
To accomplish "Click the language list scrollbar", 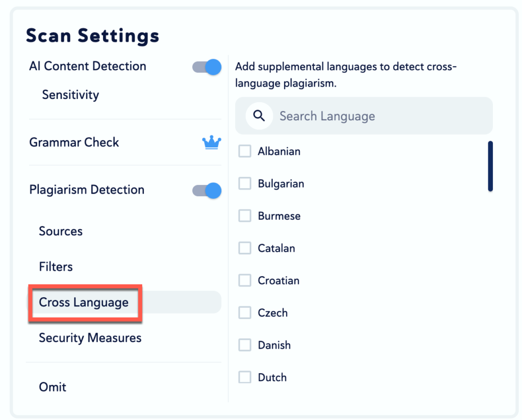I will (490, 166).
